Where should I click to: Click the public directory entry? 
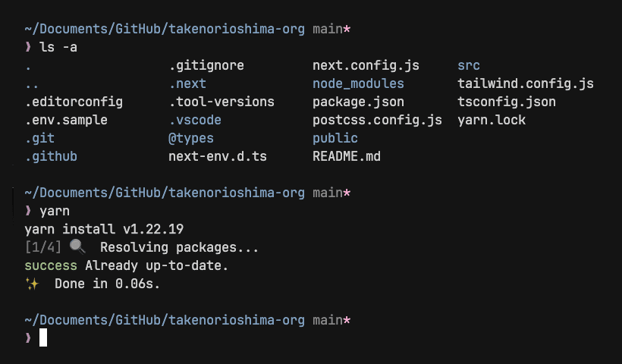click(335, 138)
